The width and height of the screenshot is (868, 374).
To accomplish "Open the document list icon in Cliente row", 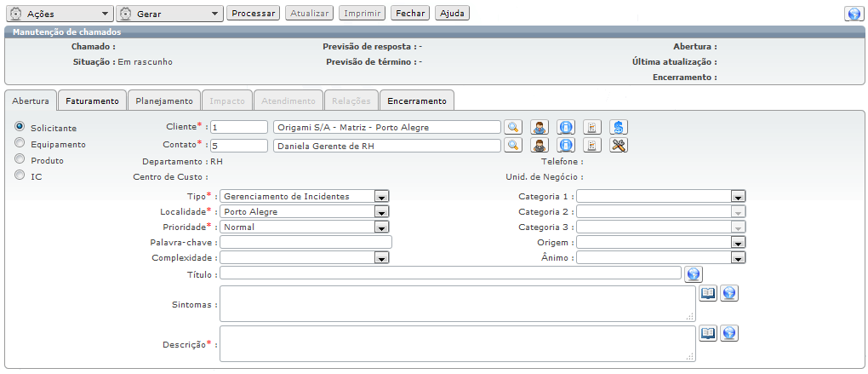I will coord(592,127).
